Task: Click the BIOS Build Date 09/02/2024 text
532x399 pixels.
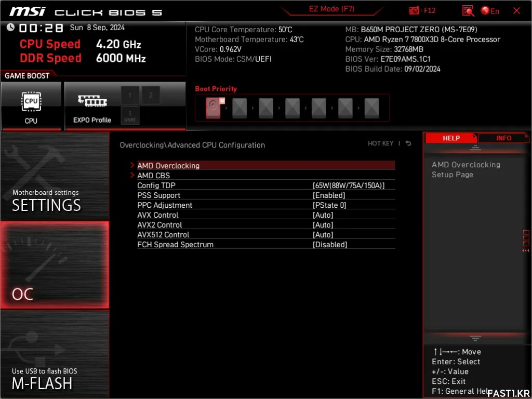Action: pyautogui.click(x=393, y=69)
